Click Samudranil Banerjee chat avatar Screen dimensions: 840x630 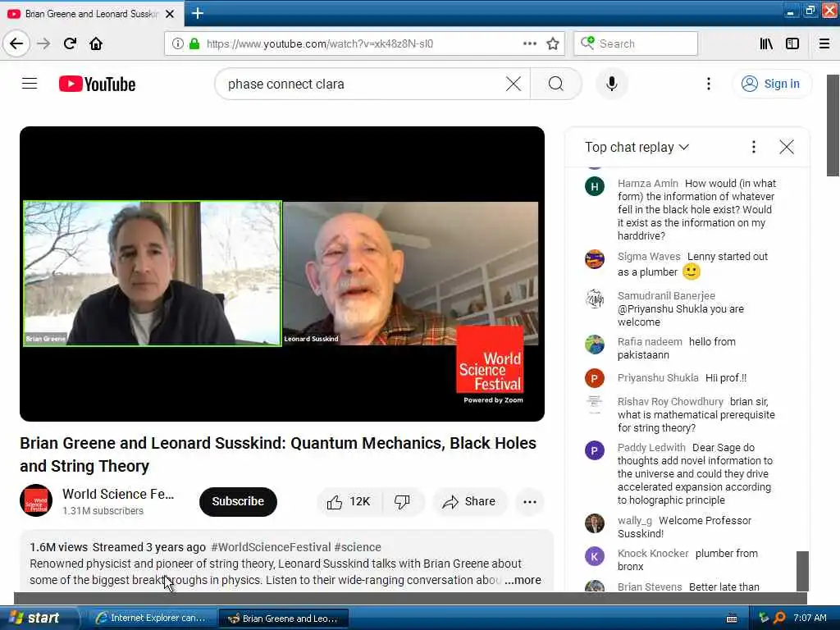(x=595, y=299)
